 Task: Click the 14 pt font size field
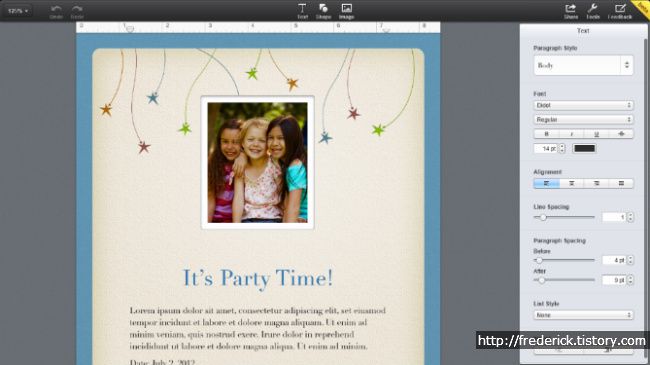click(546, 148)
